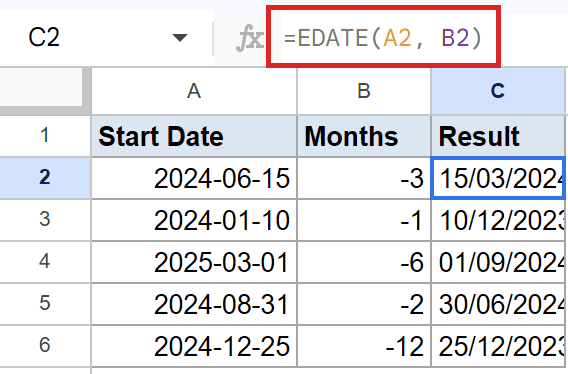Click the formula bar with =EDATE(A2, B2)
This screenshot has width=568, height=374.
[383, 37]
